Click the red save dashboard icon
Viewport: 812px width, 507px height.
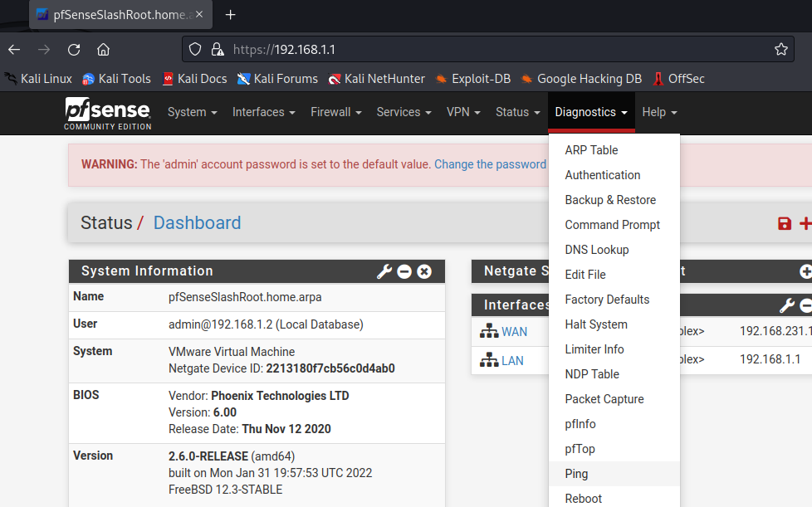[784, 223]
